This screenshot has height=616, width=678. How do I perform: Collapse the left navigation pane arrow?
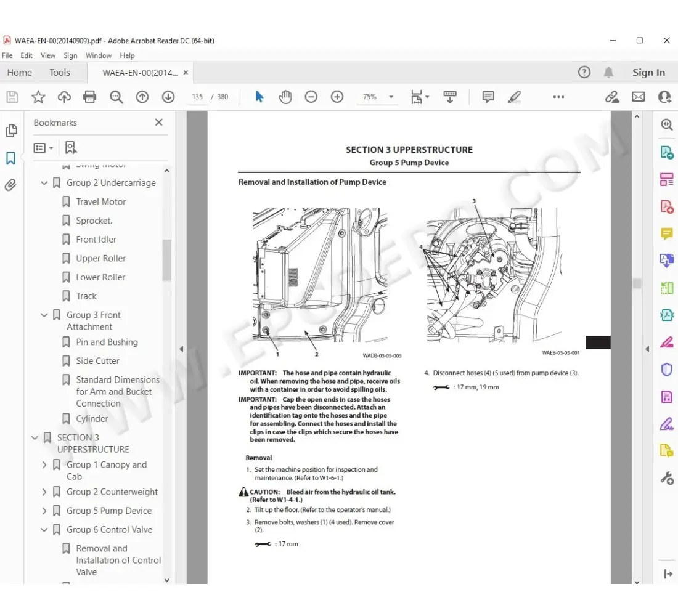181,349
